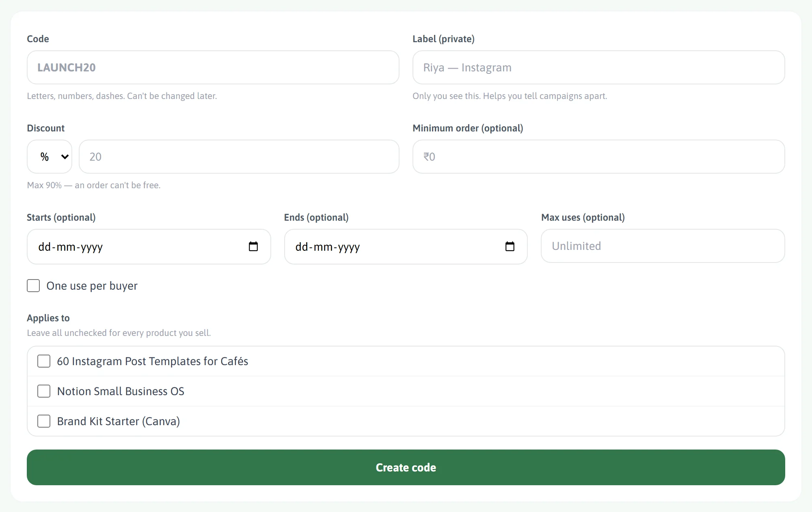Click "Notion Small Business OS" label text
Image resolution: width=812 pixels, height=512 pixels.
point(121,391)
